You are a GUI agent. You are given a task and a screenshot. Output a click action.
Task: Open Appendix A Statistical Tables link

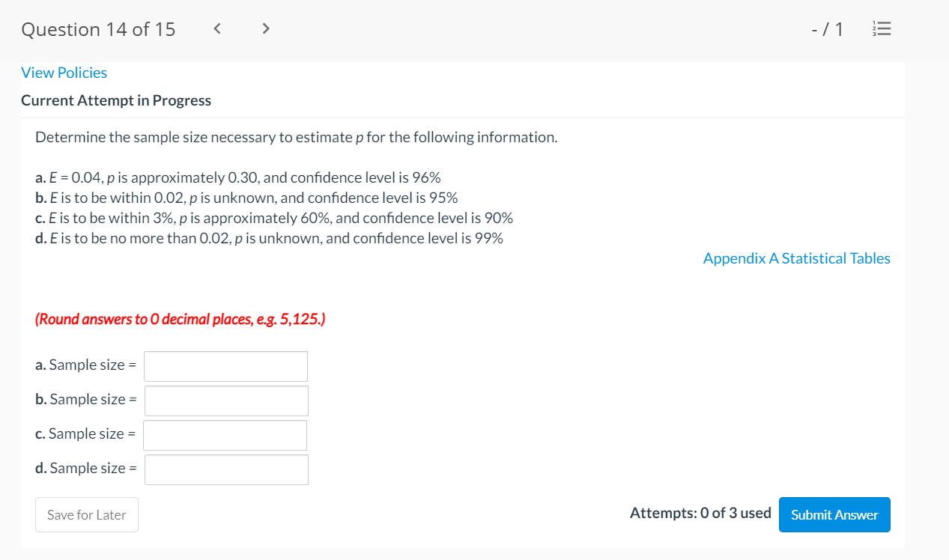pos(797,258)
